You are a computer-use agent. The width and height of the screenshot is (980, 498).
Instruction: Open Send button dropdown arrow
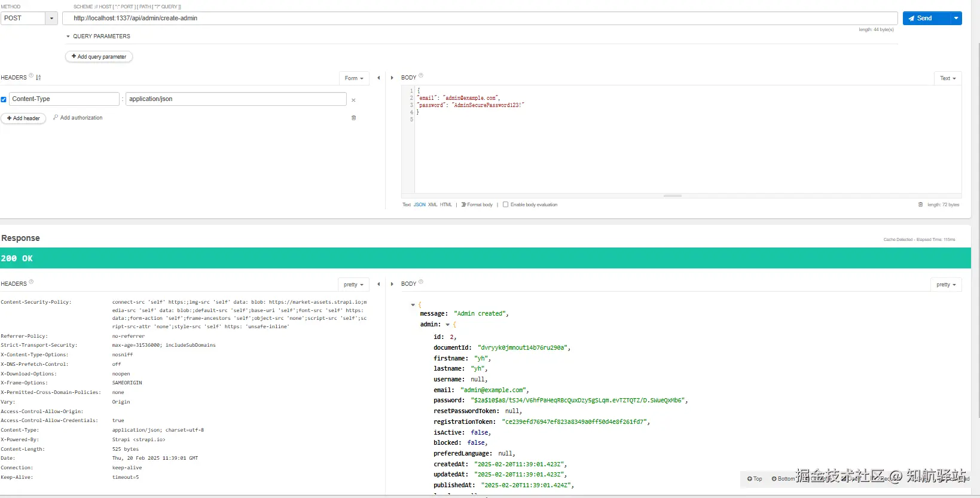(x=957, y=19)
